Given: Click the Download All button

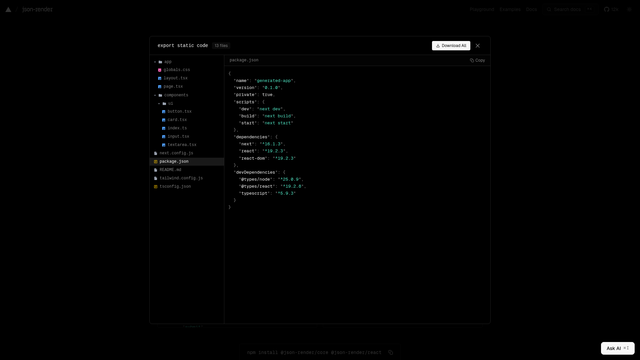Looking at the screenshot, I should tap(451, 46).
